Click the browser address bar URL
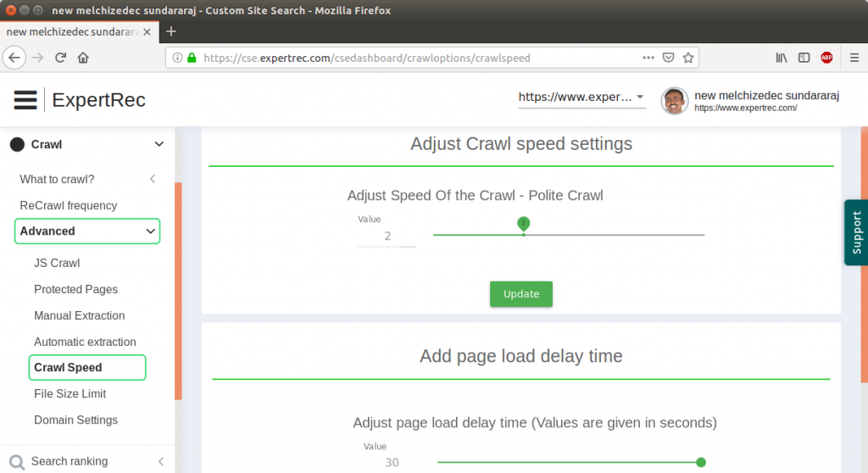Viewport: 868px width, 473px height. (366, 58)
